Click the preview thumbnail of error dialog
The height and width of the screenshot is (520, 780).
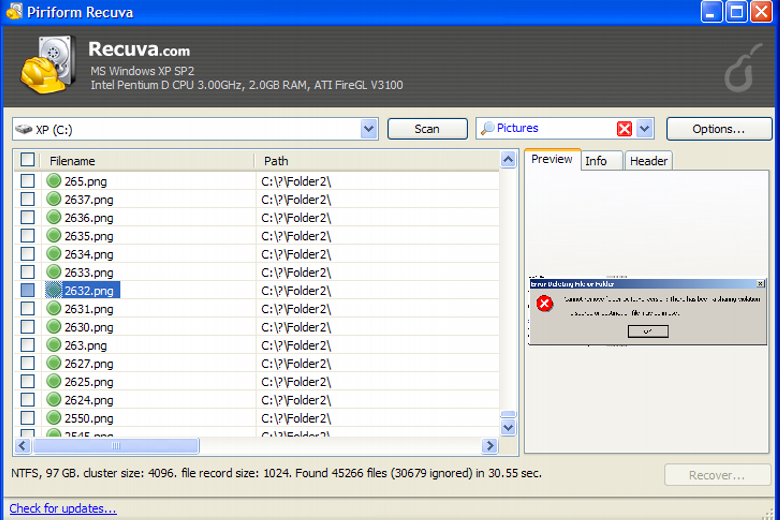coord(648,311)
